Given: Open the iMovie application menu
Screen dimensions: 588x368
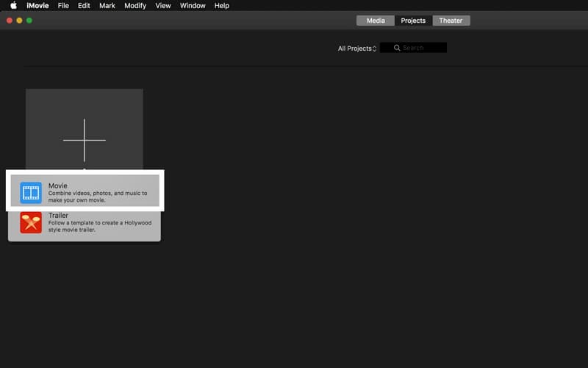Looking at the screenshot, I should [x=37, y=6].
